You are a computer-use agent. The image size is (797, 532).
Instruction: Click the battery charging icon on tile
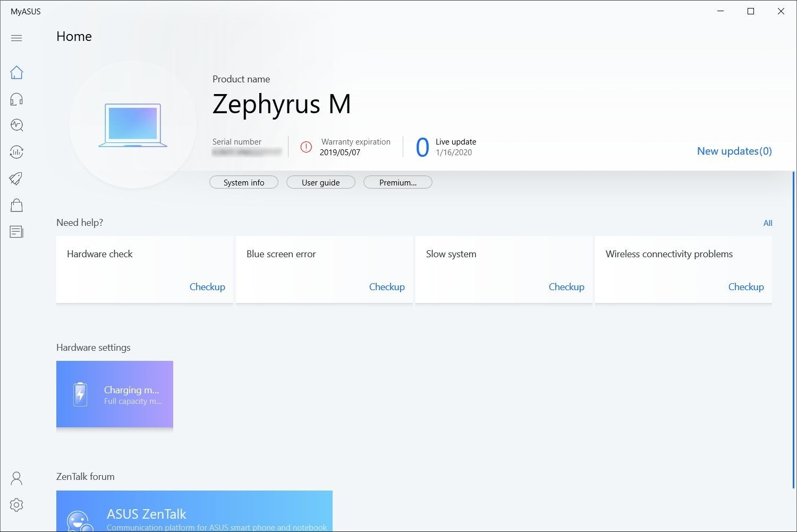click(80, 394)
